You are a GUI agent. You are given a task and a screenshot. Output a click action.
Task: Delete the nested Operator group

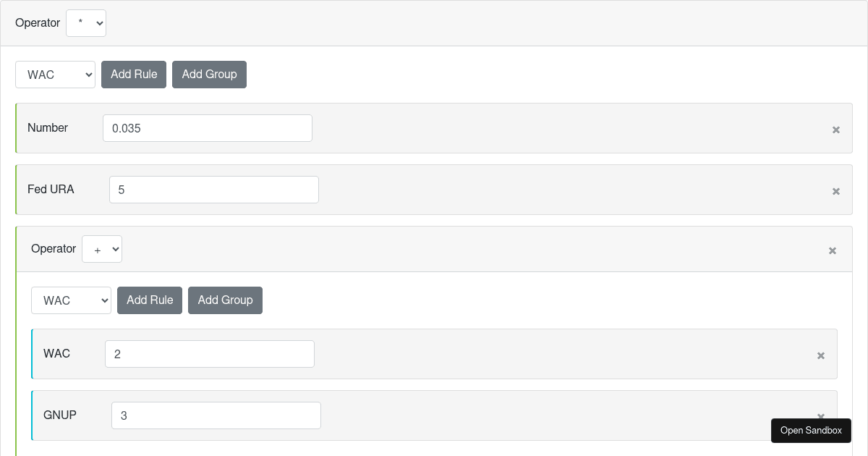832,250
